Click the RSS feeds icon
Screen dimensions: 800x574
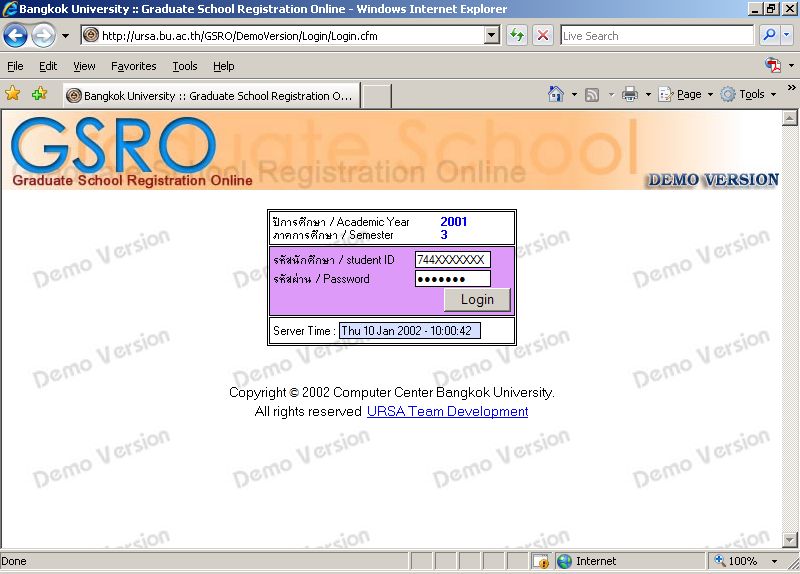(x=592, y=94)
